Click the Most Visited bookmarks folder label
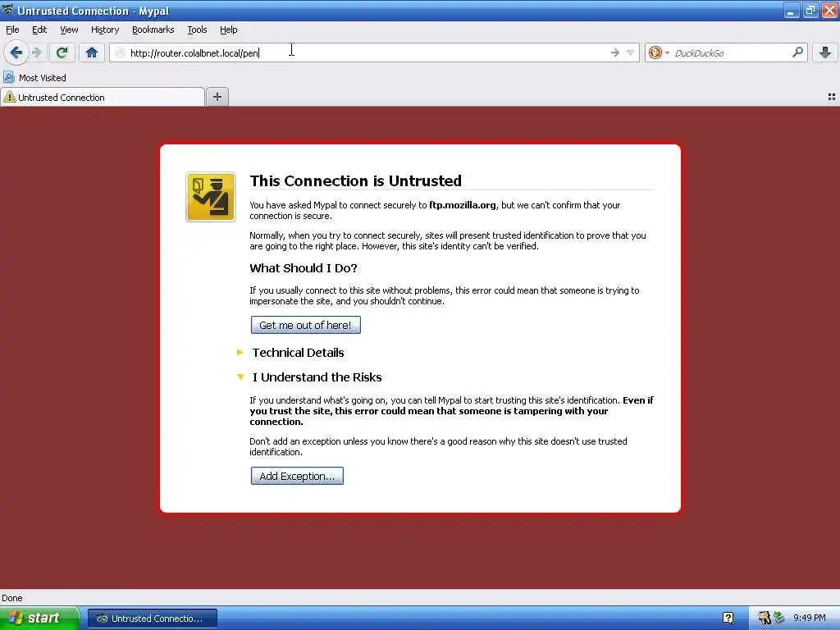This screenshot has width=840, height=630. pos(43,78)
